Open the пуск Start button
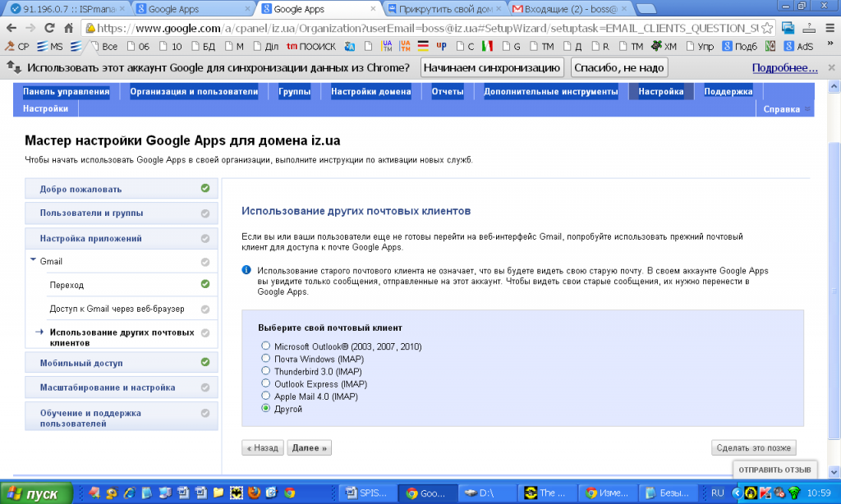841x504 pixels. click(36, 493)
